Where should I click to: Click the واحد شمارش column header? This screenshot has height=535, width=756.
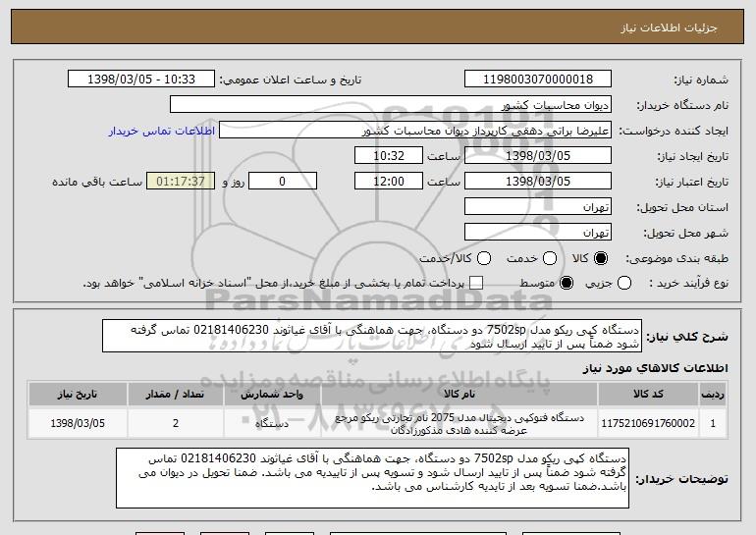pyautogui.click(x=272, y=395)
